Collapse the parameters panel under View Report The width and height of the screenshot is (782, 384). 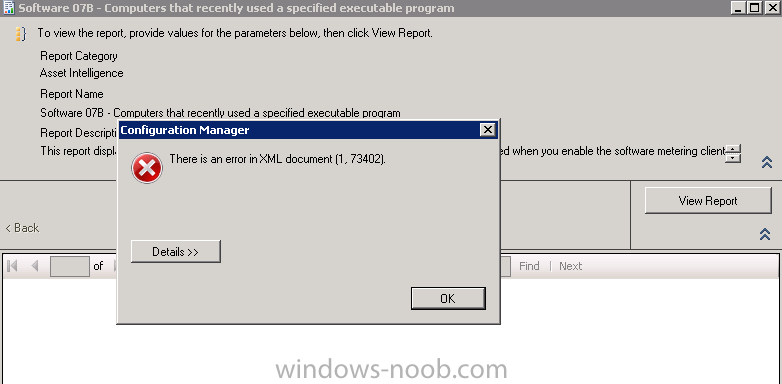(765, 234)
